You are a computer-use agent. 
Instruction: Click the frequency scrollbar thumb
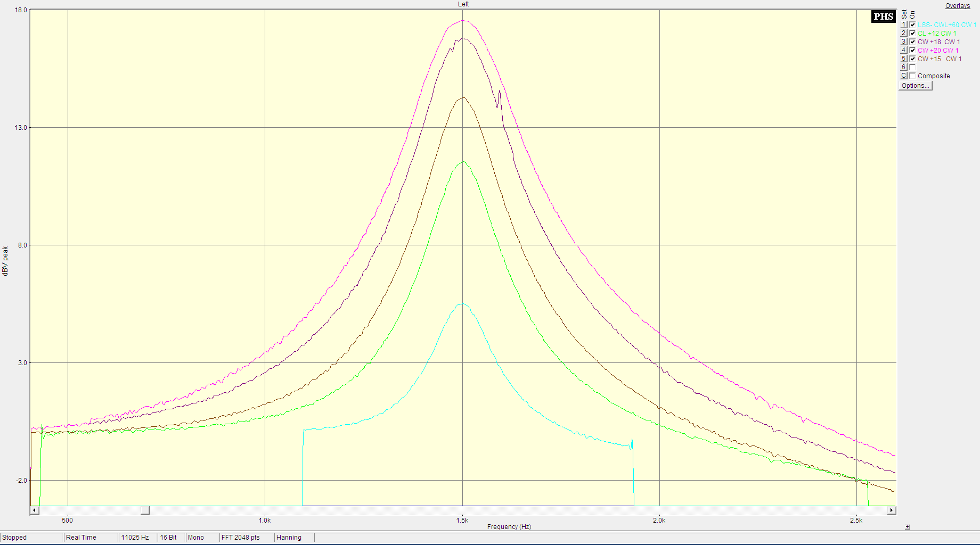coord(145,510)
